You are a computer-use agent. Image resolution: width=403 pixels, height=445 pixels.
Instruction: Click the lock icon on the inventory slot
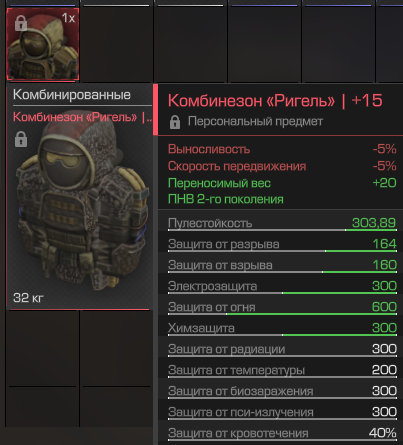tap(21, 23)
